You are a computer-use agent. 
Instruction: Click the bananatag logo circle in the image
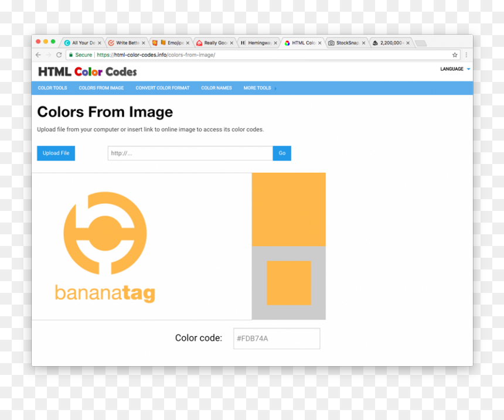click(105, 233)
